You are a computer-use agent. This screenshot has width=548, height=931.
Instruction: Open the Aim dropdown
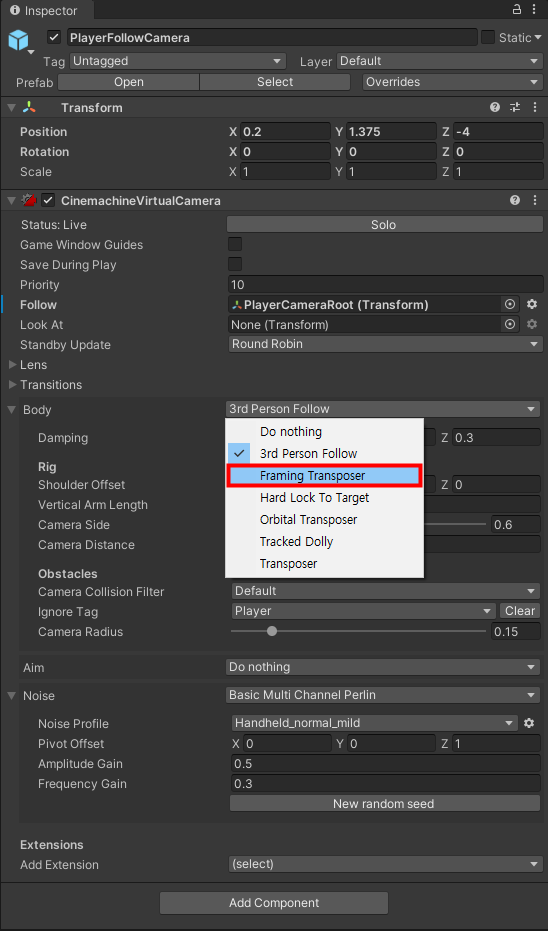pyautogui.click(x=383, y=667)
